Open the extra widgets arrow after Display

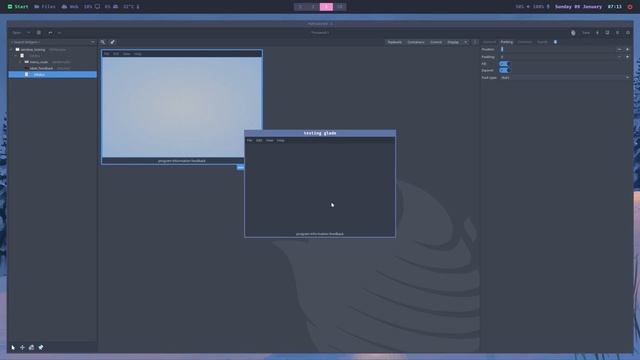tap(466, 42)
